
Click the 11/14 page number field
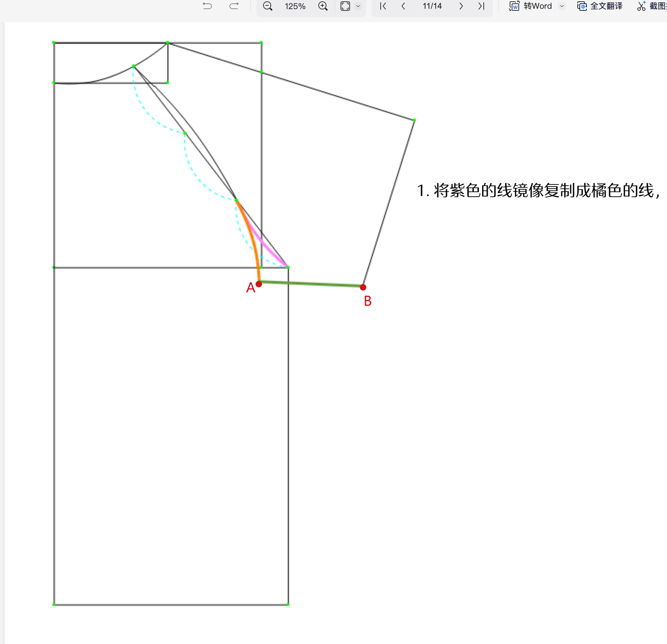pos(432,6)
